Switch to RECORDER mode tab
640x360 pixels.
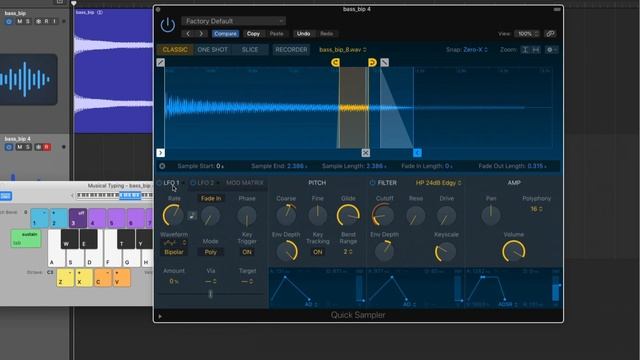point(291,49)
